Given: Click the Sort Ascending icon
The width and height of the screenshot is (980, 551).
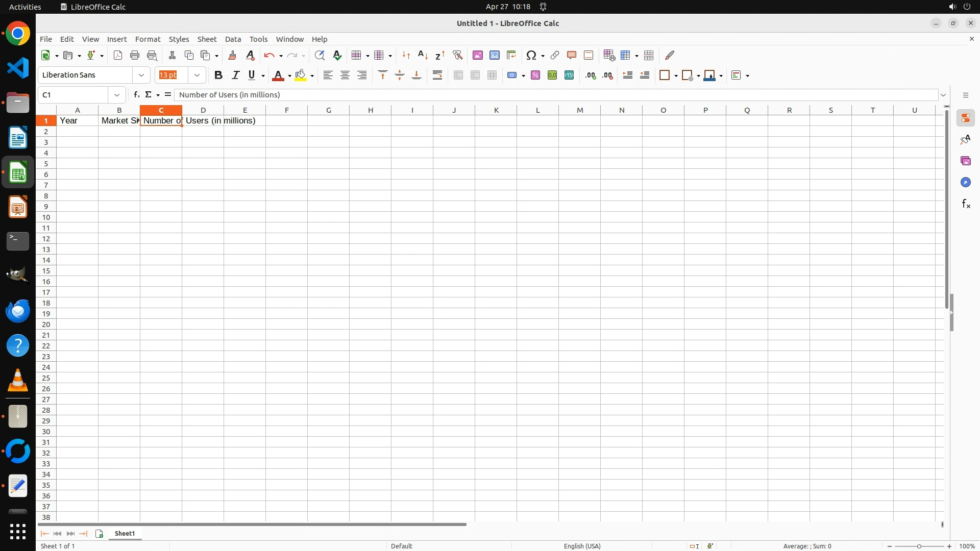Looking at the screenshot, I should coord(423,55).
